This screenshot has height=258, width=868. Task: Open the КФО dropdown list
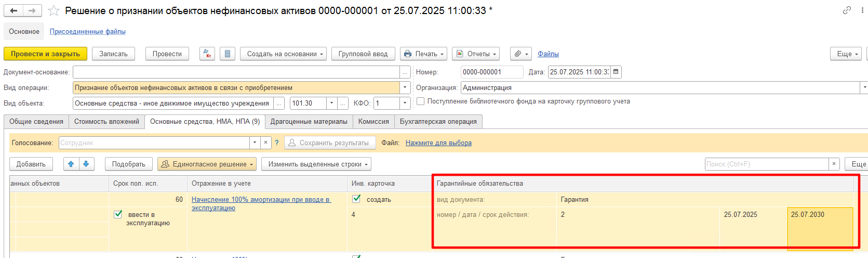[x=405, y=103]
